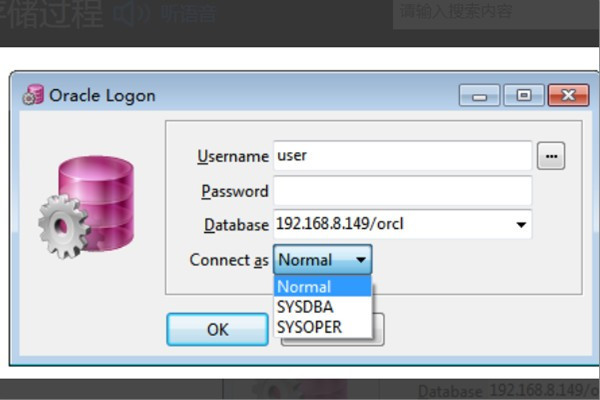600x400 pixels.
Task: Maximize the Oracle Logon dialog
Action: pos(524,95)
